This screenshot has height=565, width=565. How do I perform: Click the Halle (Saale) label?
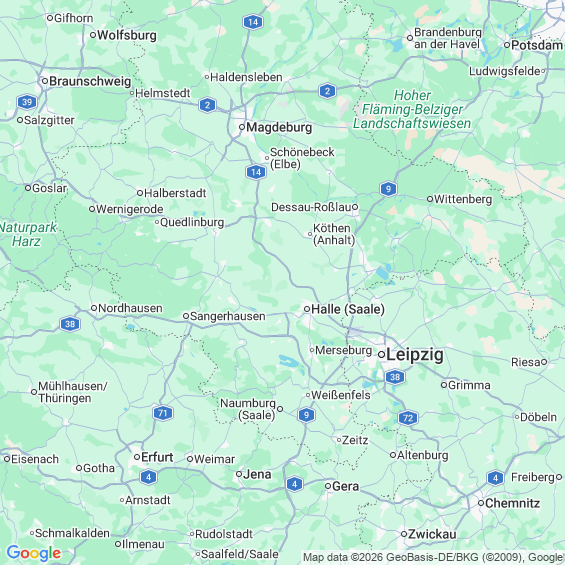point(348,309)
